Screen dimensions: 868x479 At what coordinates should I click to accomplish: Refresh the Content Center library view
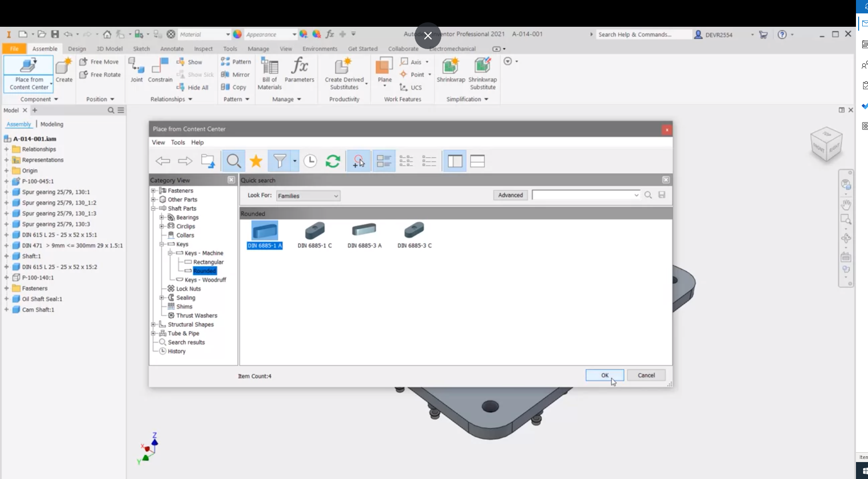point(333,161)
